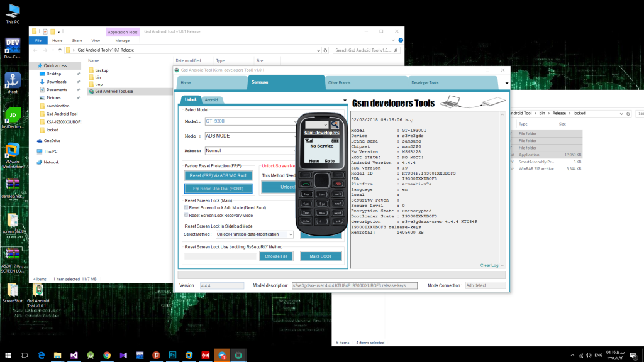Open ScreenShut desktop icon
The height and width of the screenshot is (362, 644).
point(13,293)
